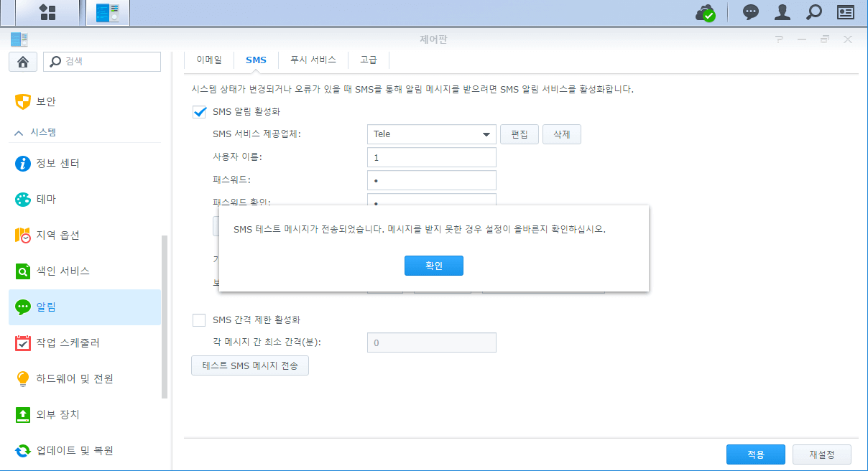Uncheck the SMS 알림 활성화 checkbox
868x471 pixels.
pos(200,112)
